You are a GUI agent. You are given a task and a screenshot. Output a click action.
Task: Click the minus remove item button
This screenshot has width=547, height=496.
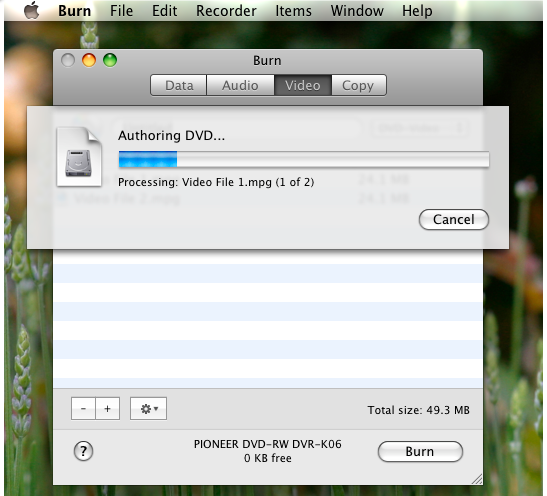click(83, 408)
